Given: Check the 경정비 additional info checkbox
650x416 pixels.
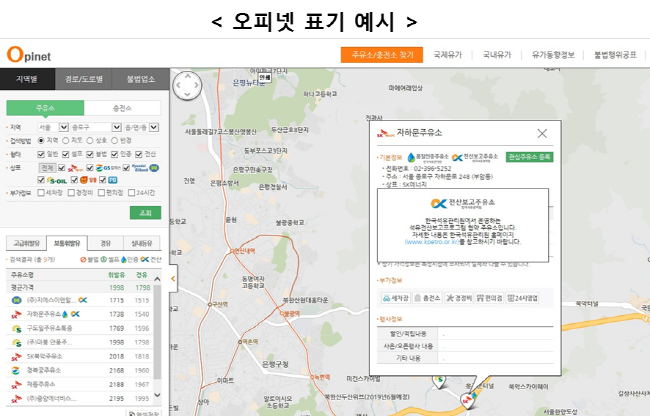Looking at the screenshot, I should tap(71, 193).
